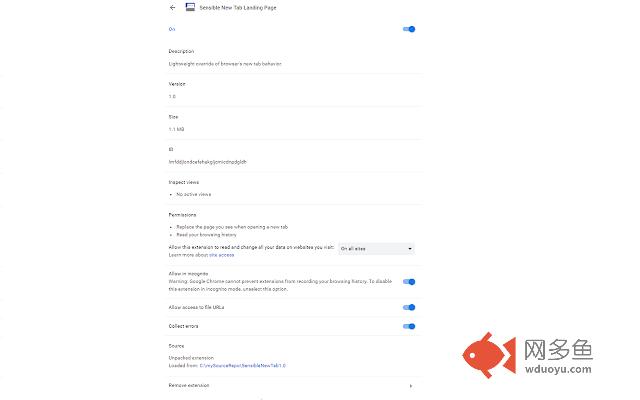This screenshot has width=640, height=400.
Task: Switch off Collect errors toggle
Action: 409,326
